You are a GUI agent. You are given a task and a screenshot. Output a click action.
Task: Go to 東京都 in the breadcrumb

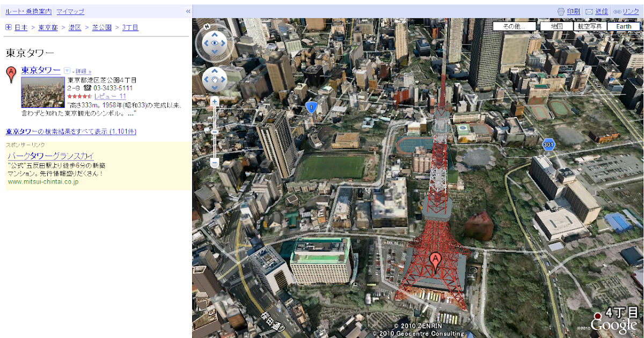[x=48, y=27]
